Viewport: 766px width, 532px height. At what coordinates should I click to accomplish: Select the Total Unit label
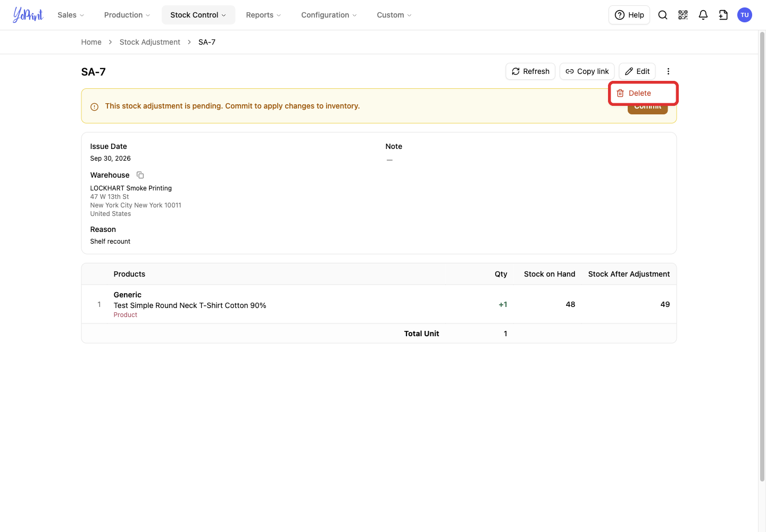point(421,334)
